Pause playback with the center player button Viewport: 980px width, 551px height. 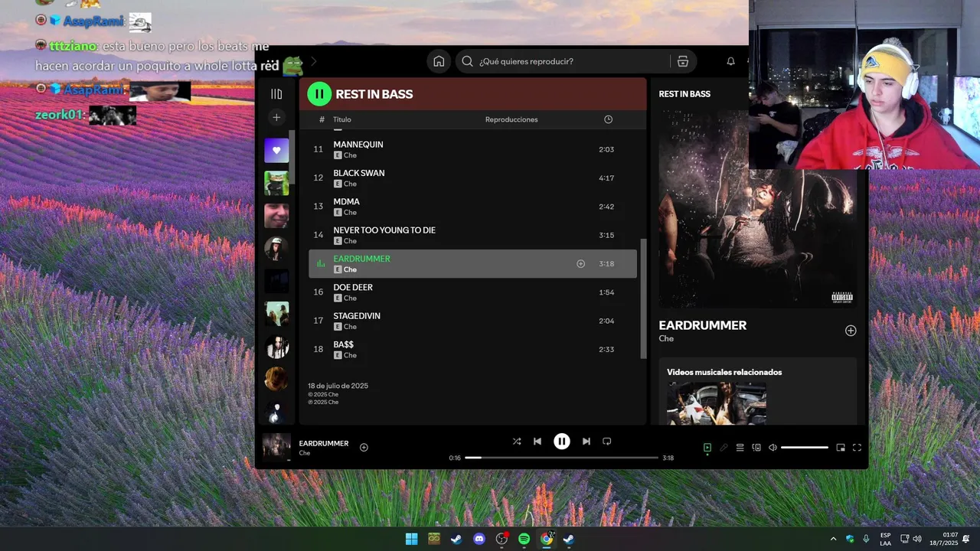562,442
